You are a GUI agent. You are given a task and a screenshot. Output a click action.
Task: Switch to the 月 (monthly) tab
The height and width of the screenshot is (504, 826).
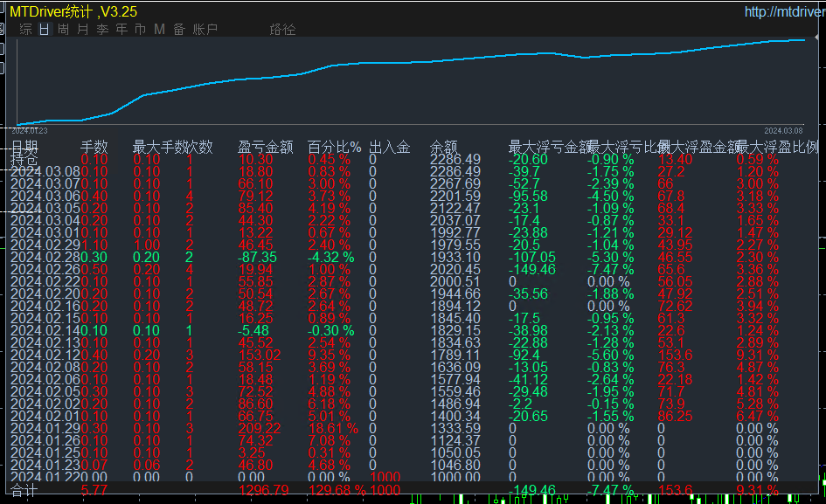pos(83,30)
